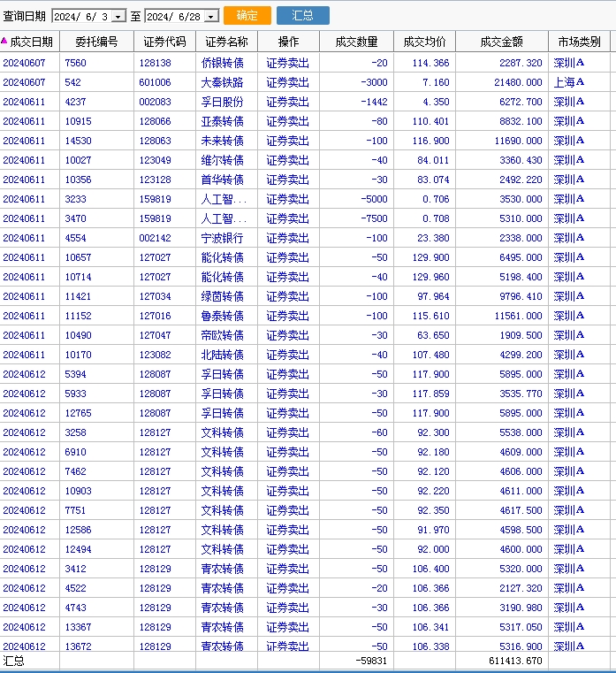The width and height of the screenshot is (616, 673).
Task: Select the 大秦铁路 row name
Action: 222,82
